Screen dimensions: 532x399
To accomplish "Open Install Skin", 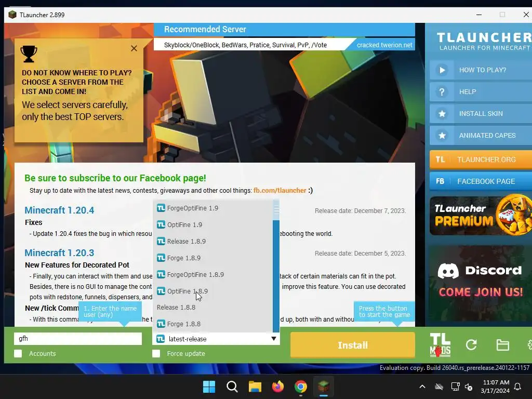I will pyautogui.click(x=481, y=114).
